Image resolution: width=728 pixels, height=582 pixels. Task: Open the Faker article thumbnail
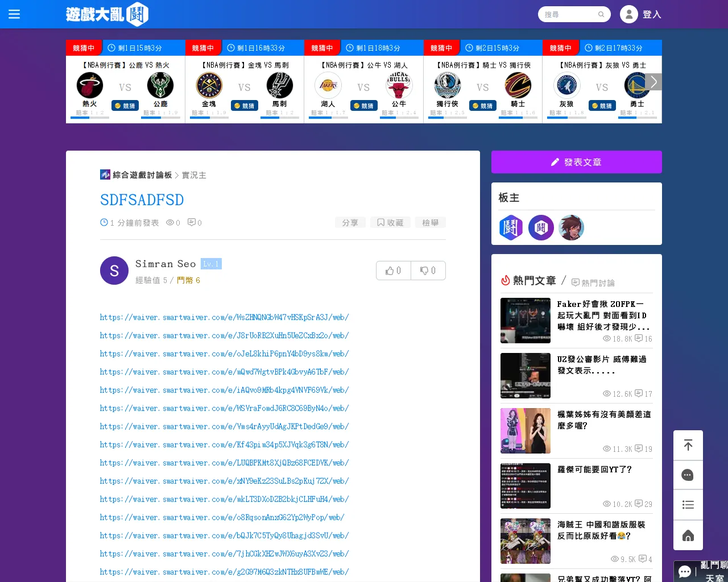[525, 321]
